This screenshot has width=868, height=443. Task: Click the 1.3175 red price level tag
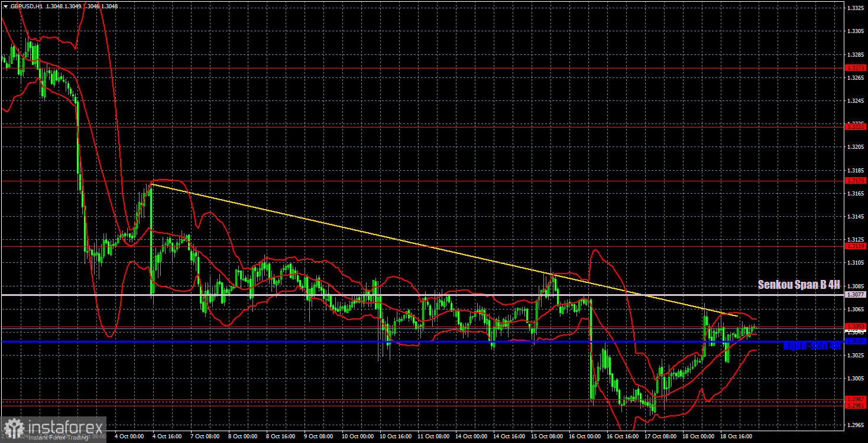856,181
